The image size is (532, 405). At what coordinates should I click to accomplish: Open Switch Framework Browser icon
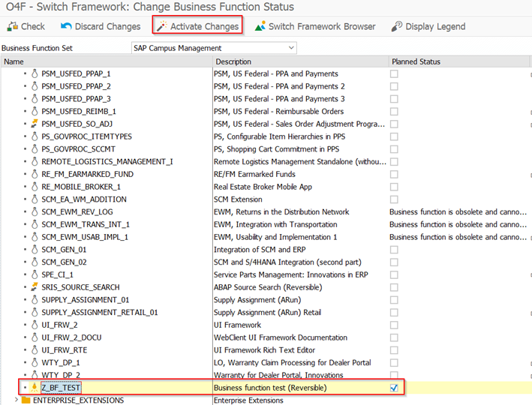point(260,26)
